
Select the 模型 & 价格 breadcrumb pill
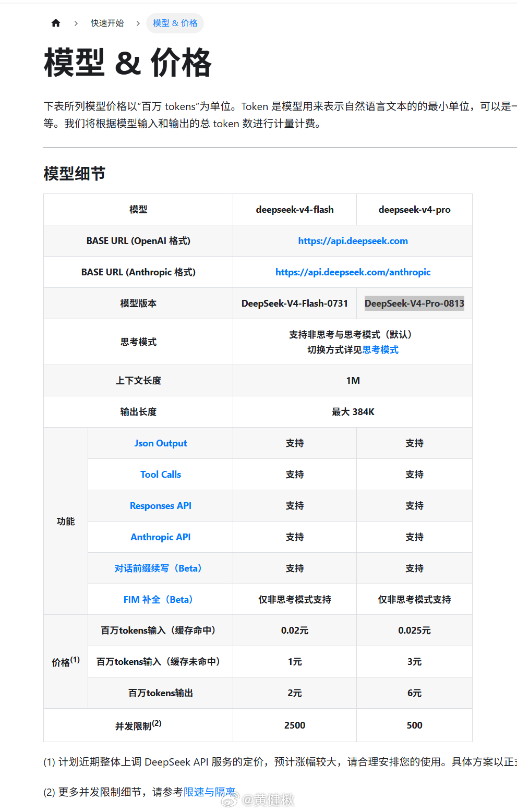tap(175, 23)
